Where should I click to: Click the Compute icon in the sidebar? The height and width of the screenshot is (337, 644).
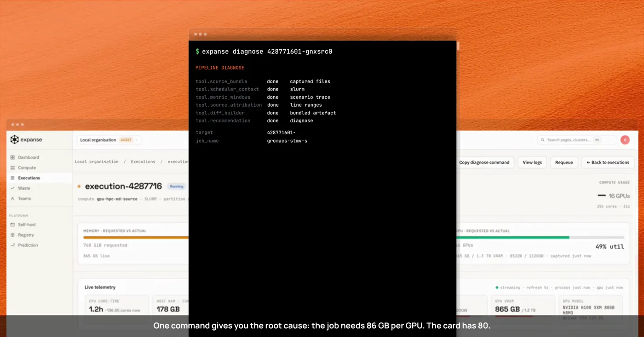point(13,168)
